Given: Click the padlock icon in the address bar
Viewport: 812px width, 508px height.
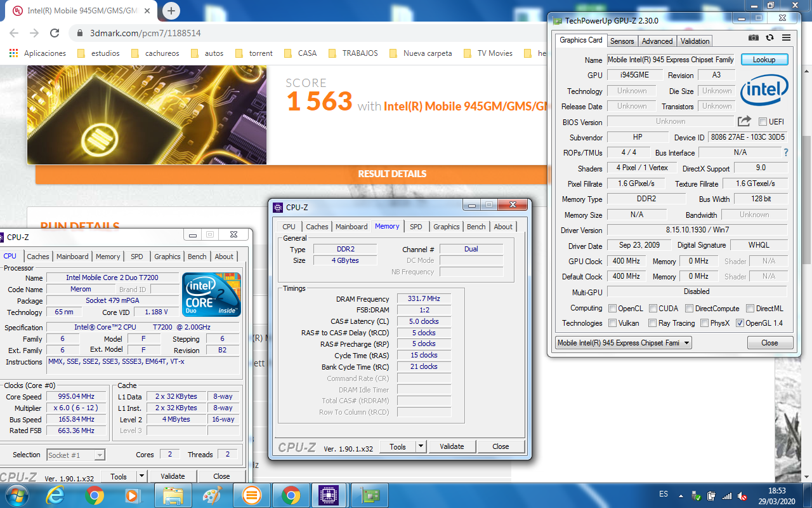Looking at the screenshot, I should coord(80,33).
